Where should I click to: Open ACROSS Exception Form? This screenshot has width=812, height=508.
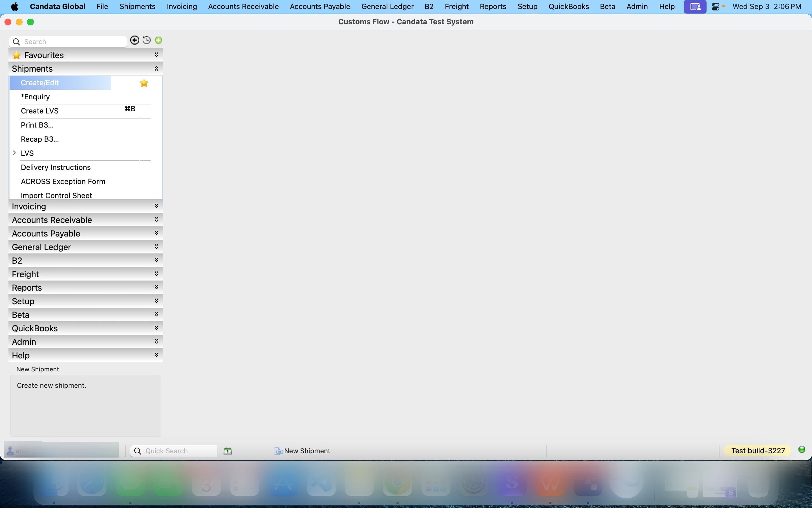click(x=63, y=181)
